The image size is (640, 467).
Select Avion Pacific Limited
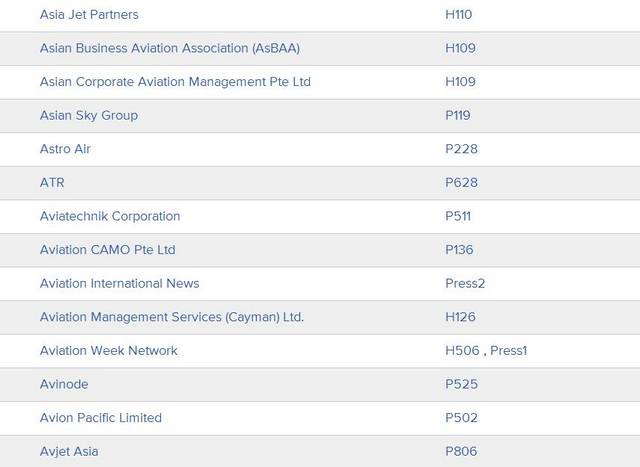point(100,417)
